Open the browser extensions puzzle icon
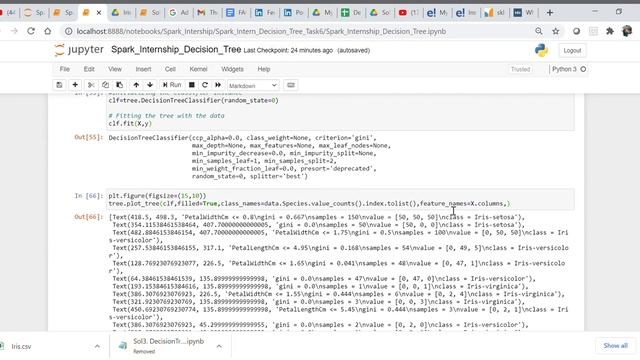The width and height of the screenshot is (640, 360). click(x=610, y=31)
